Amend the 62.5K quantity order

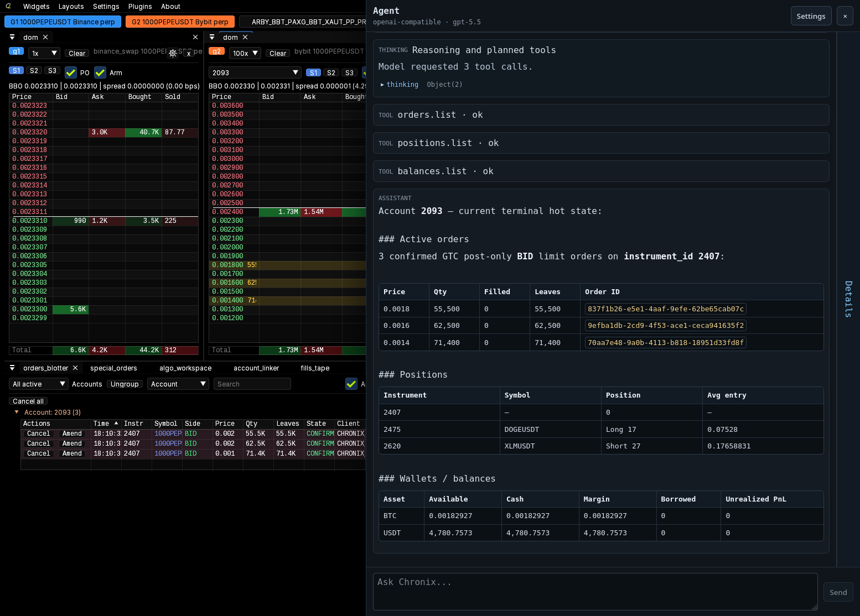click(x=72, y=443)
